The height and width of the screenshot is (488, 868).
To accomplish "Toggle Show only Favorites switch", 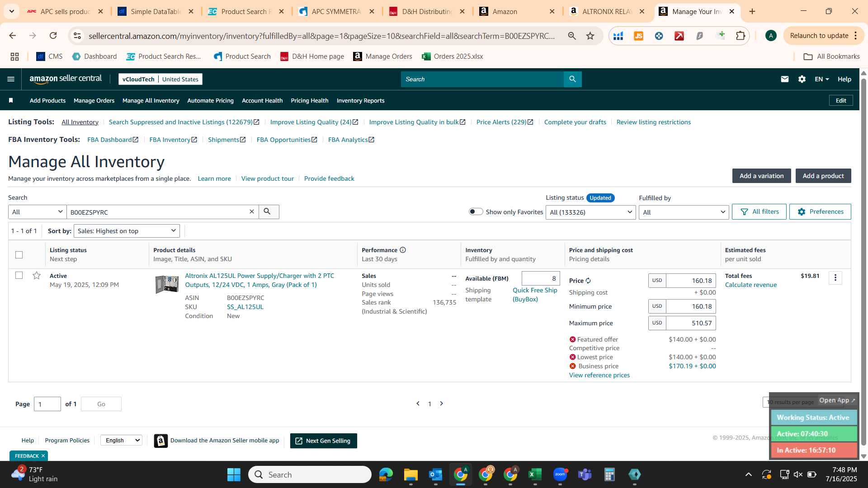I will (x=476, y=211).
